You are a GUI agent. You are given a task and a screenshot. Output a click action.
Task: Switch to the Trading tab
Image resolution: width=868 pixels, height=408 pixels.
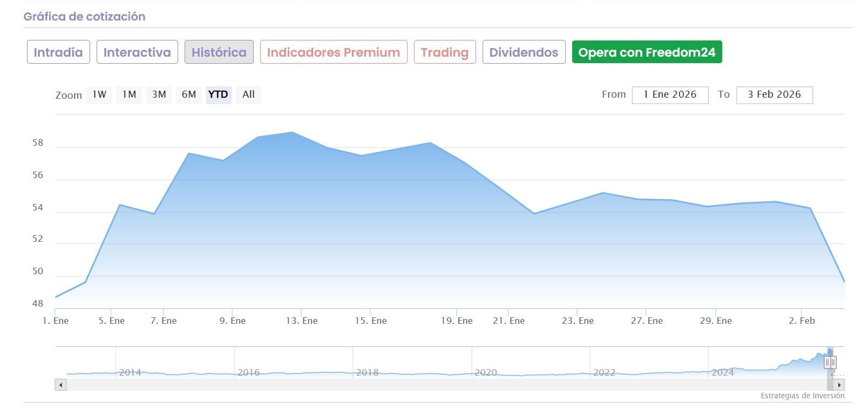445,52
